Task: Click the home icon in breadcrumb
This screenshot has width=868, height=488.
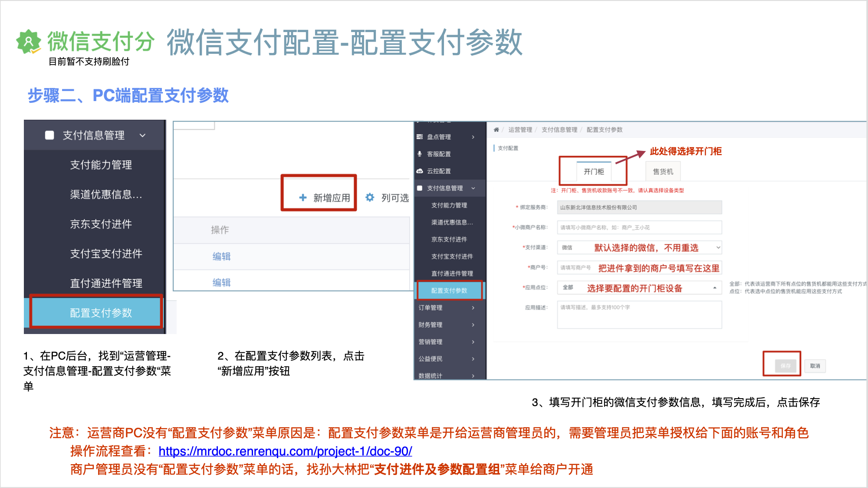Action: point(496,130)
